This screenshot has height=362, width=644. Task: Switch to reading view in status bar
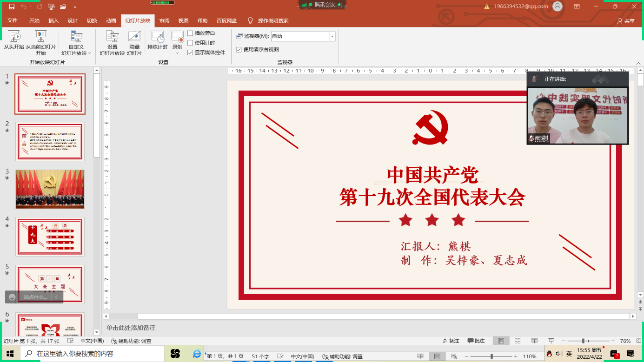(534, 341)
